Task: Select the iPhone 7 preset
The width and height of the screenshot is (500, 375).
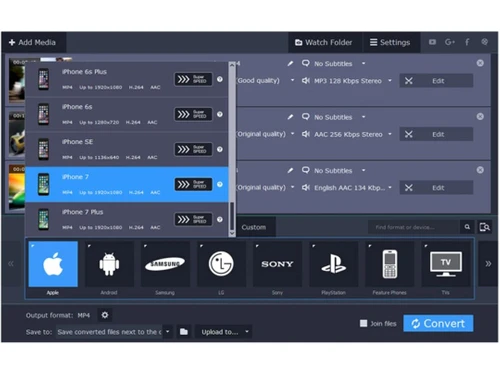Action: click(127, 184)
